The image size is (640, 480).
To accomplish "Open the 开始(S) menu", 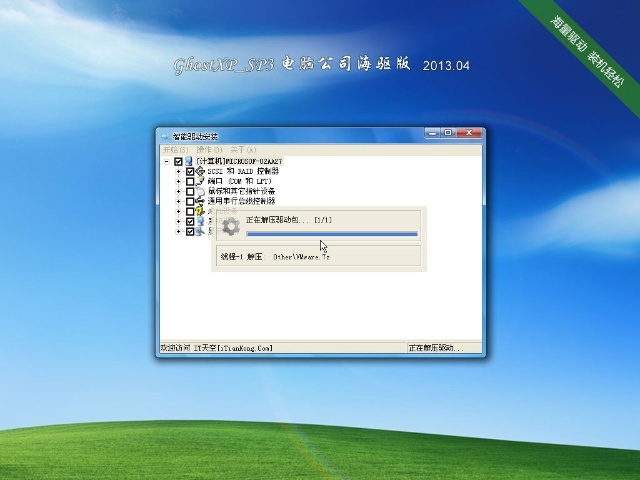I will coord(176,150).
